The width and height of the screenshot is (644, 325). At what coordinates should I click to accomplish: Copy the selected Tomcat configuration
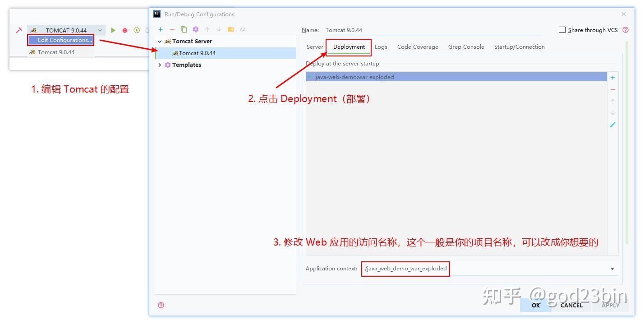point(184,29)
